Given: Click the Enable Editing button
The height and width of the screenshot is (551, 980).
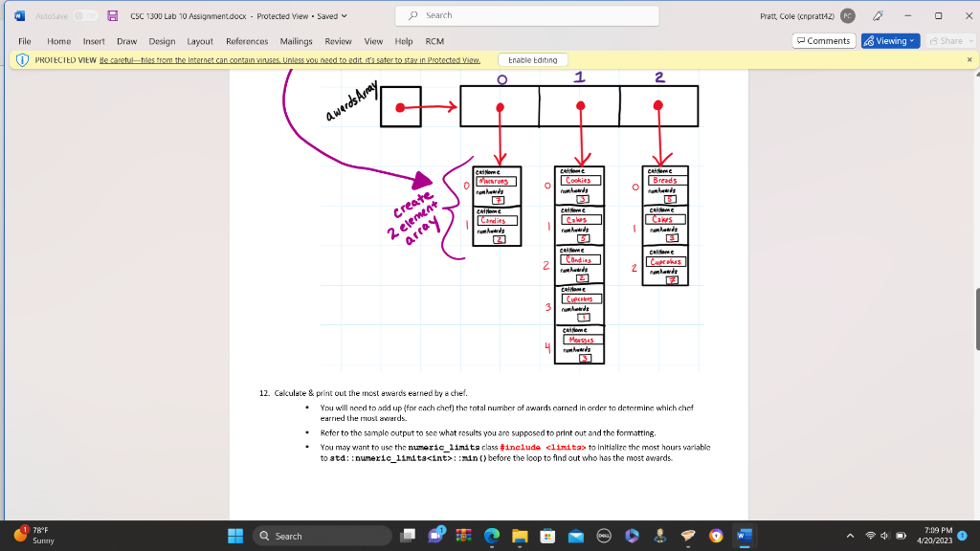Looking at the screenshot, I should pyautogui.click(x=531, y=59).
